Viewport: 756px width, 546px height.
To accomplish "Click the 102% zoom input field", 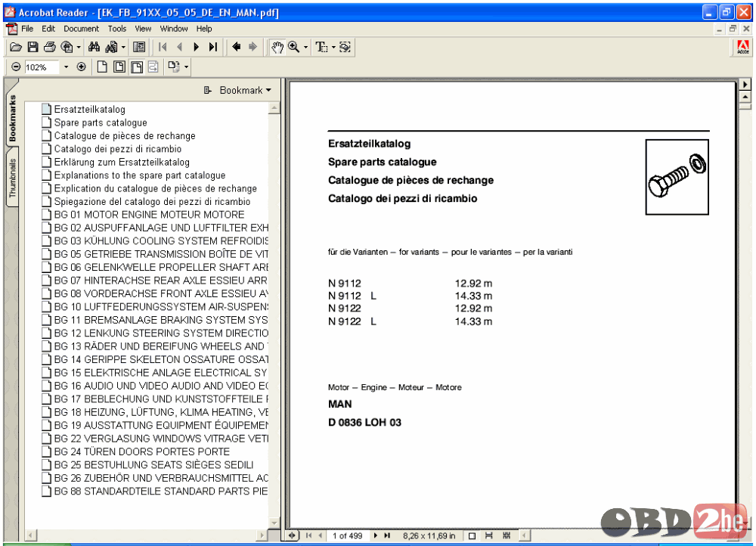I will tap(42, 67).
